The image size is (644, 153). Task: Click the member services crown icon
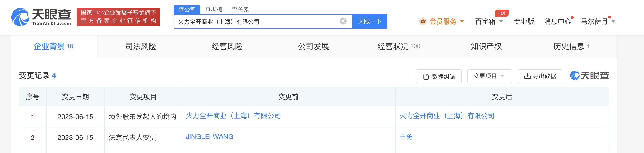[x=423, y=22]
